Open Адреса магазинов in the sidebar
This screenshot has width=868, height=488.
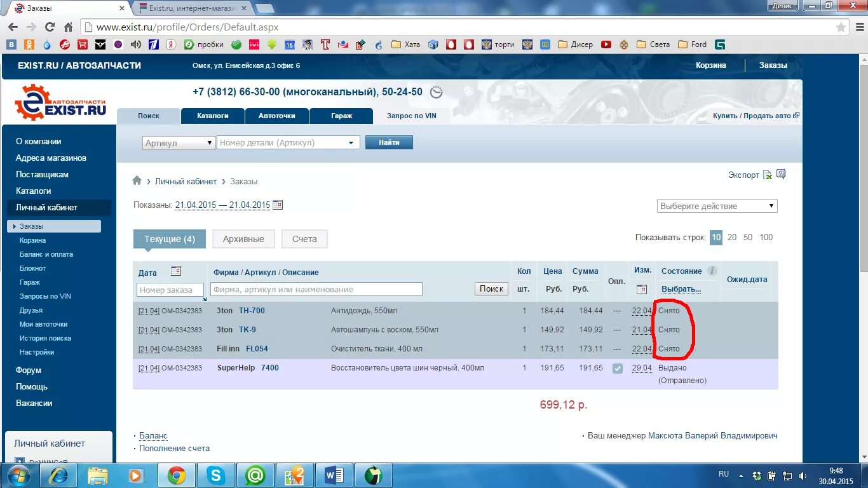point(51,158)
